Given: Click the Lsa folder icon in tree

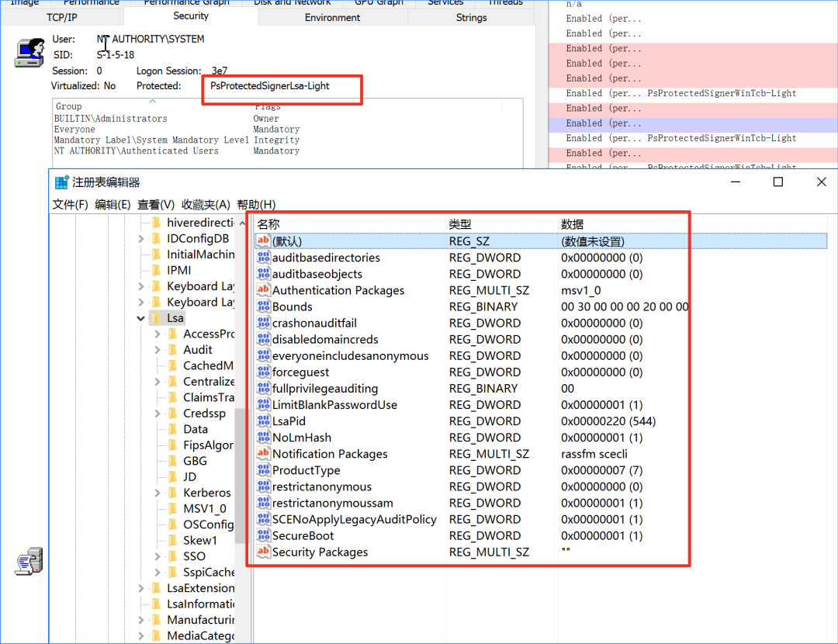Looking at the screenshot, I should 156,318.
